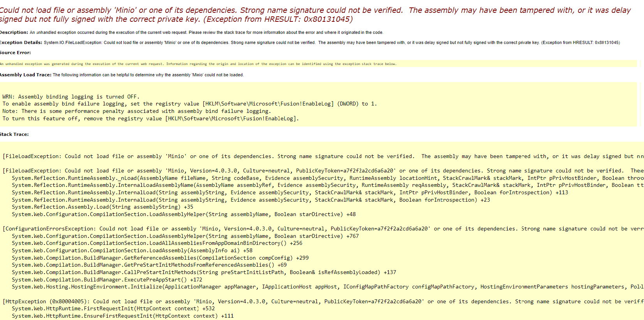Click the 'ExecutePreAppStart() +172' stack line

coord(107,280)
